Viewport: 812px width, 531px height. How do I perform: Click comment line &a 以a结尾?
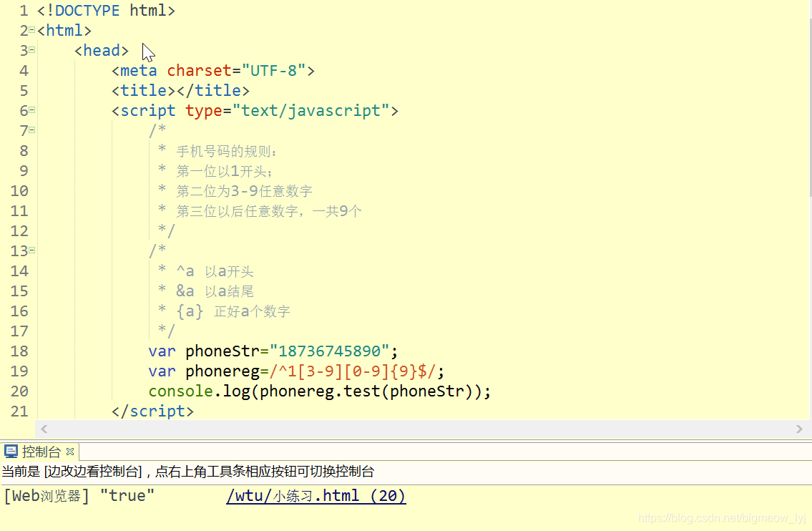(x=215, y=291)
